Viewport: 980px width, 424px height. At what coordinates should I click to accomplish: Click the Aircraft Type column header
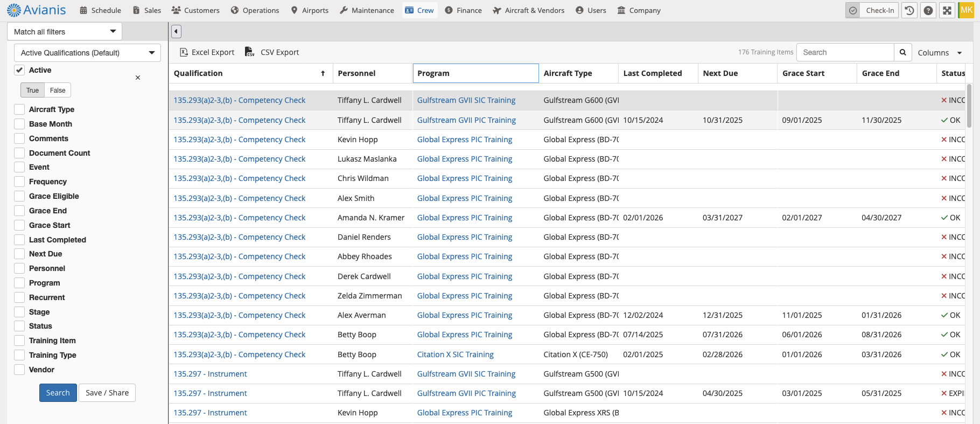(x=578, y=73)
